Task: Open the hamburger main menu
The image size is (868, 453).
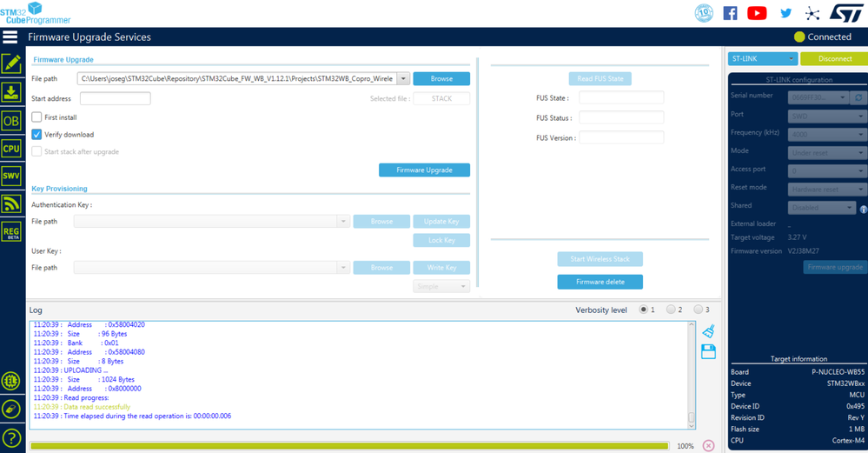Action: (x=10, y=37)
